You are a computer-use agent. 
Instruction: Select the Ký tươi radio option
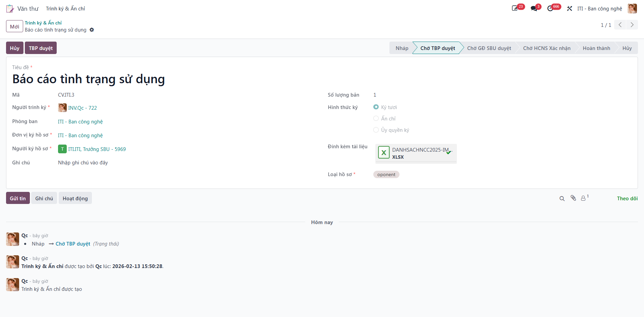(376, 107)
